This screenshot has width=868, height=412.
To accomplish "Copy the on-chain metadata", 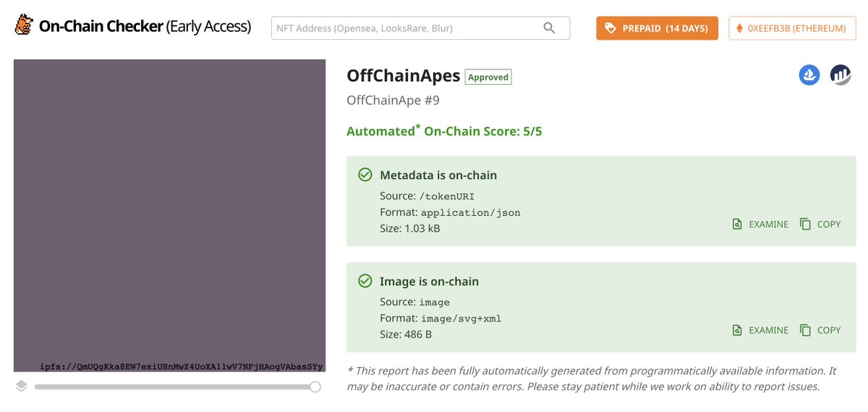I will click(820, 224).
